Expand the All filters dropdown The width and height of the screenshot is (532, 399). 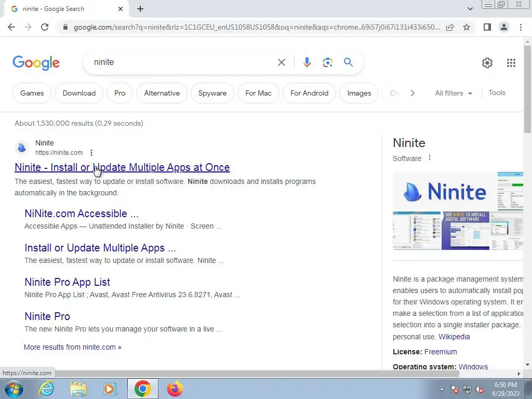point(454,93)
